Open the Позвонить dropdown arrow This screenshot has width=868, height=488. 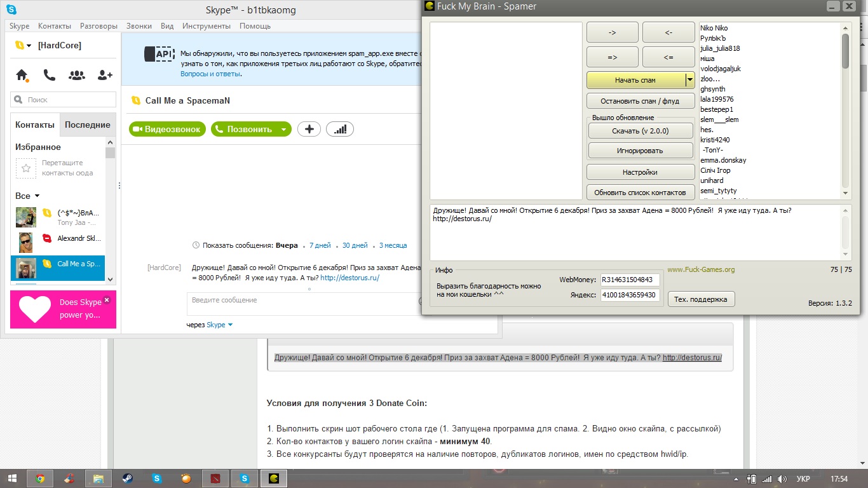284,129
